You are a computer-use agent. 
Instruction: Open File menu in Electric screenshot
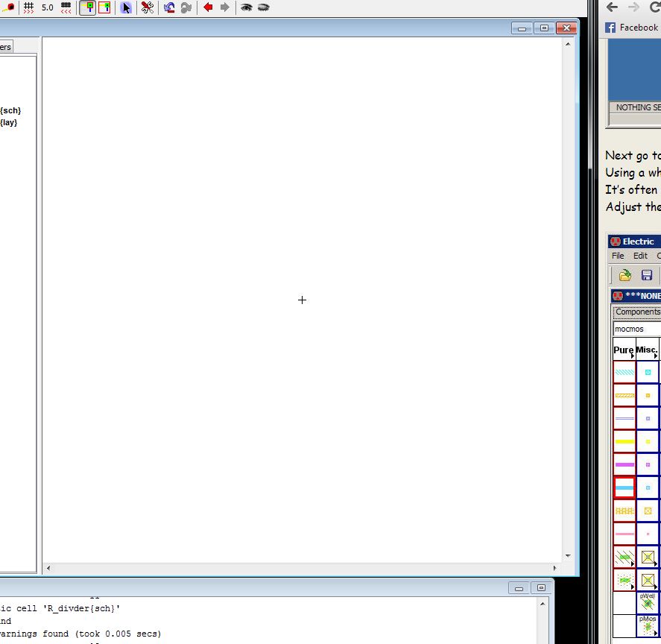click(618, 256)
